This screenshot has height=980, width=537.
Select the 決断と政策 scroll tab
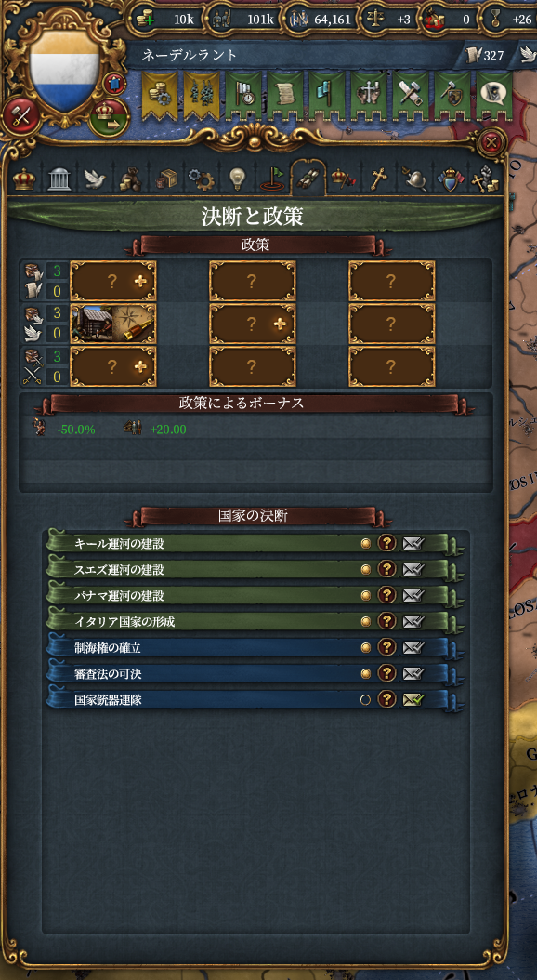click(x=308, y=179)
